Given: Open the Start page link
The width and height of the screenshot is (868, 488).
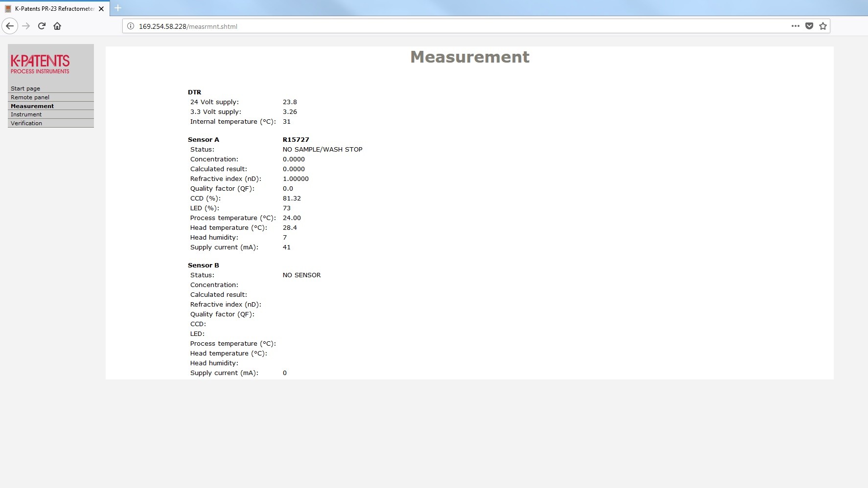Looking at the screenshot, I should (x=25, y=89).
